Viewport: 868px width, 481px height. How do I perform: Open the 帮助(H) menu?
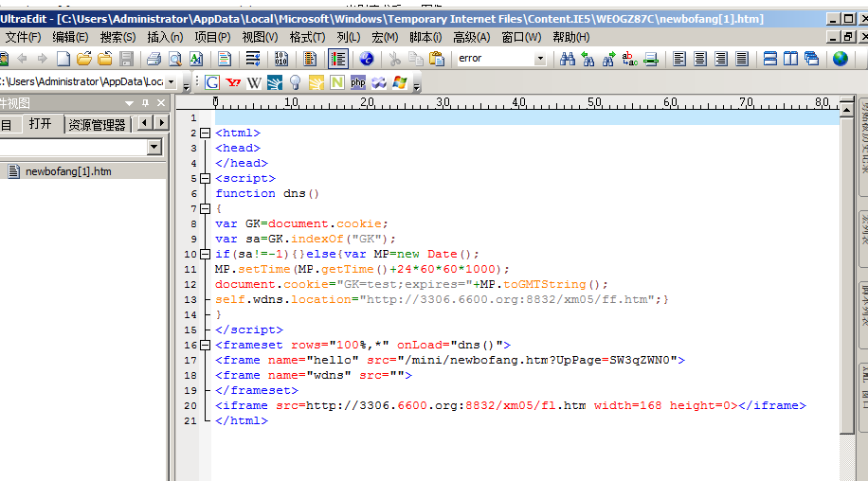571,37
